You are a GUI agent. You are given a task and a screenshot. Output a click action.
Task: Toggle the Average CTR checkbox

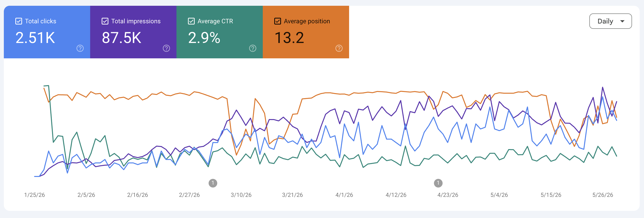click(191, 21)
